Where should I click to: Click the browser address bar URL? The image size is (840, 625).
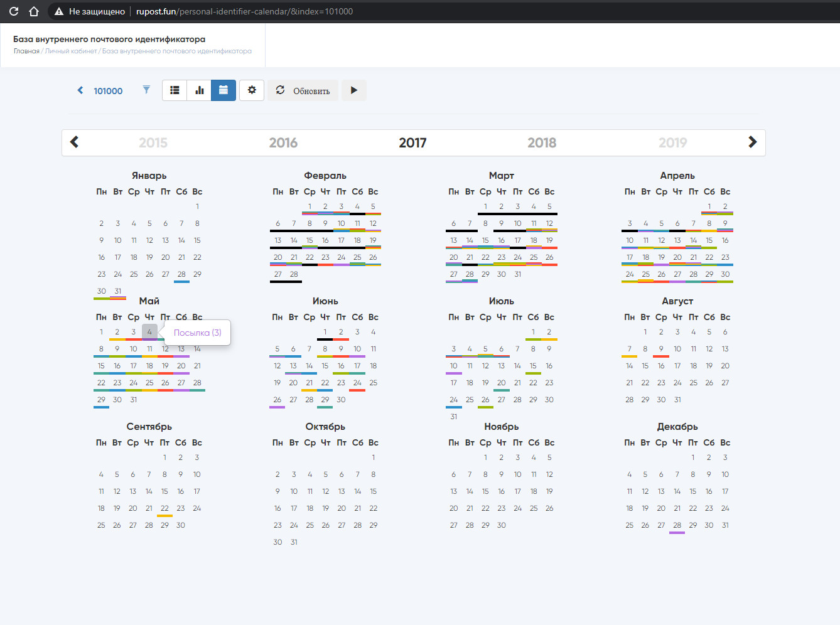tap(244, 11)
